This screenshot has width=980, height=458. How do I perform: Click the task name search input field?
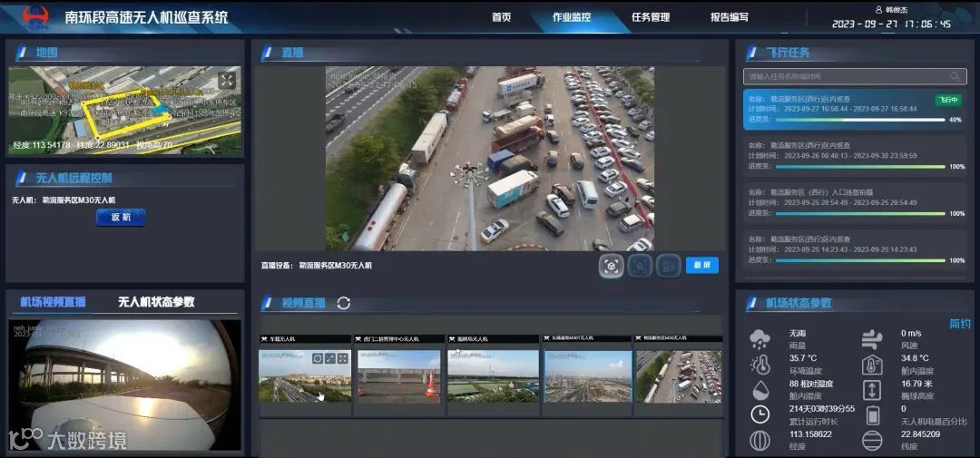click(854, 76)
